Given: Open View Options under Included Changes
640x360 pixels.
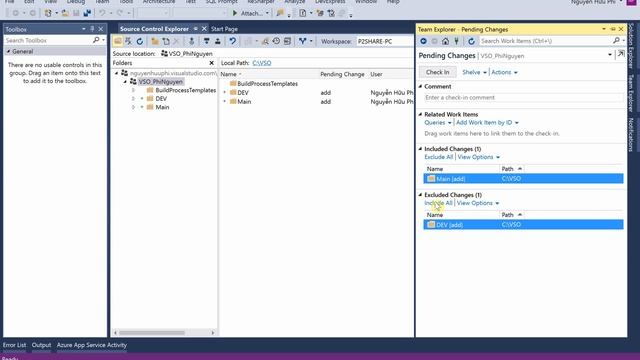Looking at the screenshot, I should click(478, 157).
